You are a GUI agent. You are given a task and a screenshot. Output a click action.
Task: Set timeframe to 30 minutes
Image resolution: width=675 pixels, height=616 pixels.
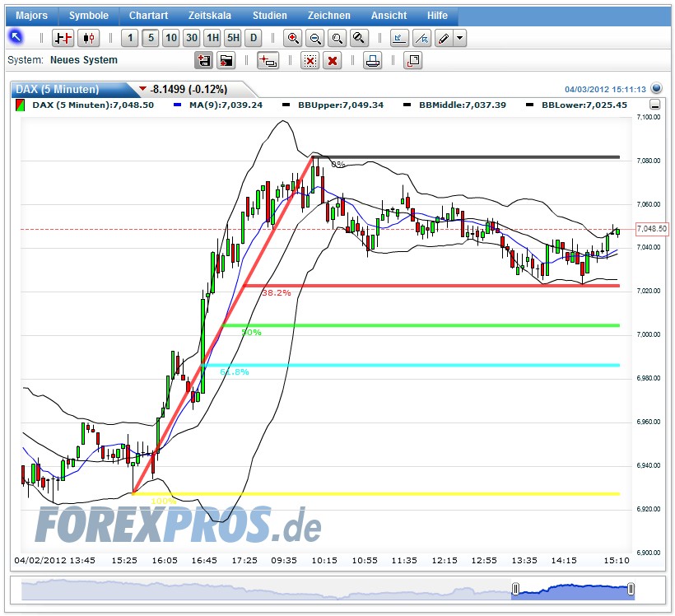pyautogui.click(x=192, y=38)
